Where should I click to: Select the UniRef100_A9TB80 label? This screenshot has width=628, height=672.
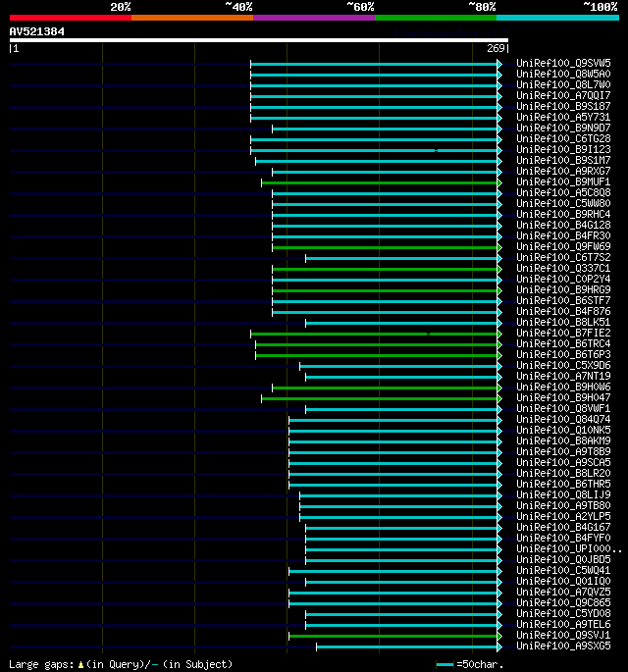click(x=563, y=505)
